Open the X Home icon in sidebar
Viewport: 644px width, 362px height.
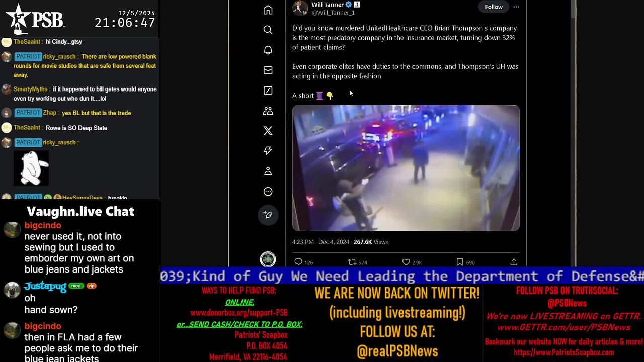pyautogui.click(x=268, y=10)
